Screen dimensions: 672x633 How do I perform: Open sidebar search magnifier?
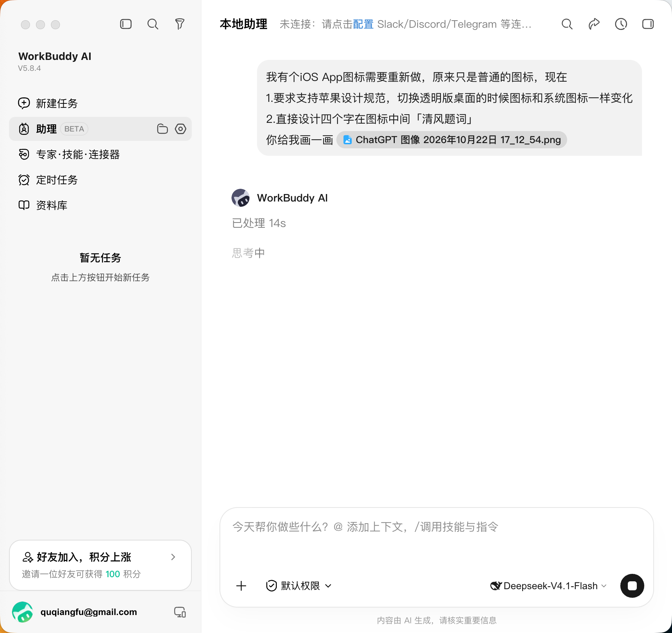tap(153, 24)
